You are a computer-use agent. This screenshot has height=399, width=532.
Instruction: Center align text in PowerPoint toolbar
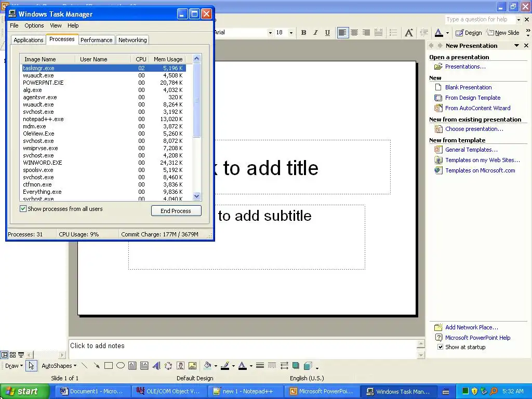(x=354, y=33)
